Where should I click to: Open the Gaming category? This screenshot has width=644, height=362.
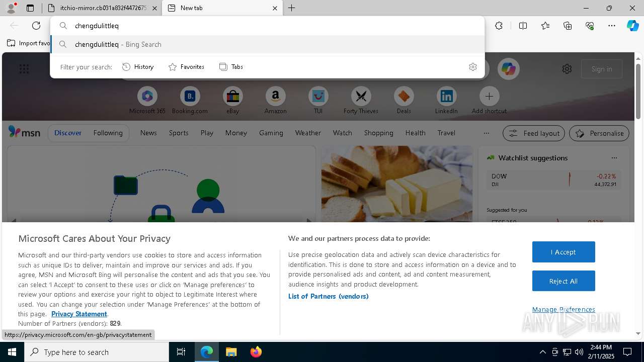click(271, 133)
